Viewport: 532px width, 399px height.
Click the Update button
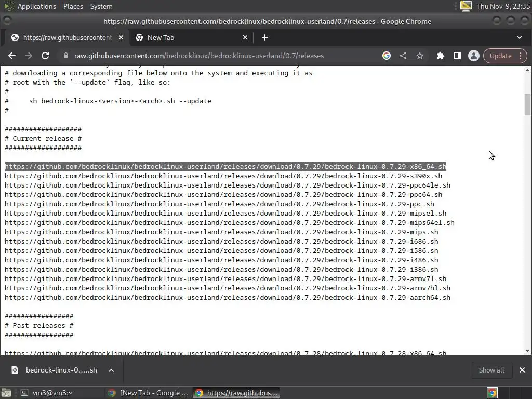tap(500, 56)
